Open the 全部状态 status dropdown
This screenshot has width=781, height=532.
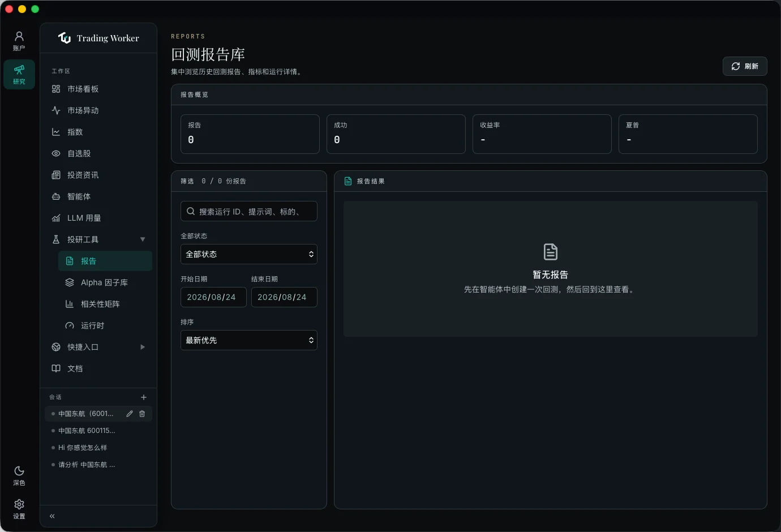[x=249, y=254]
